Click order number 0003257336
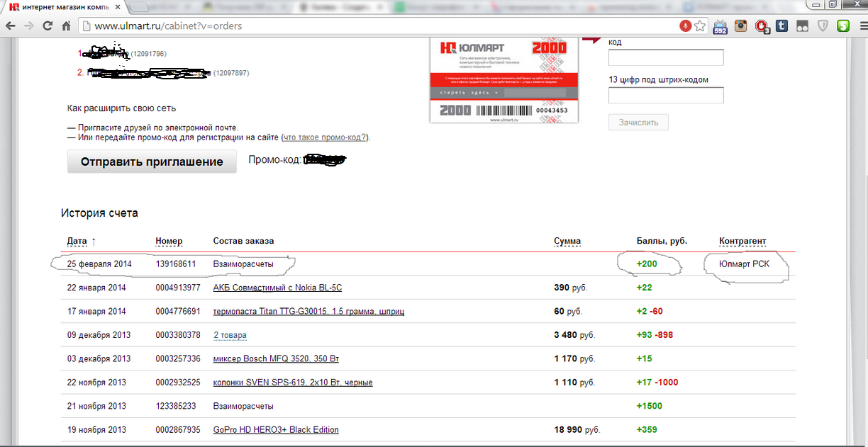This screenshot has width=868, height=447. click(178, 358)
